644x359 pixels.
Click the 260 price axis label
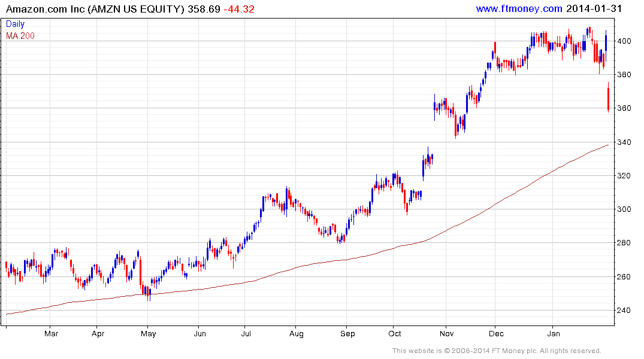pyautogui.click(x=624, y=277)
